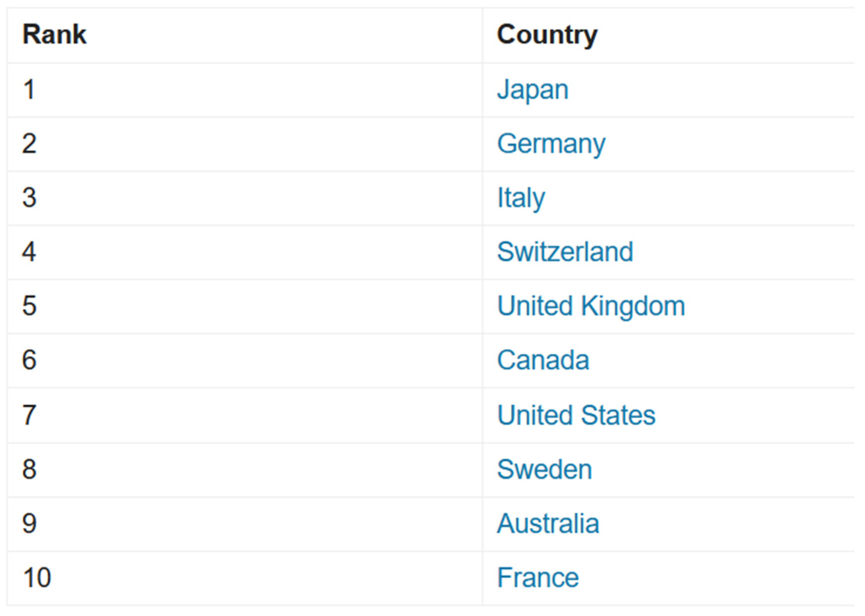Click the rank 5 cell
The width and height of the screenshot is (865, 616).
tap(29, 306)
